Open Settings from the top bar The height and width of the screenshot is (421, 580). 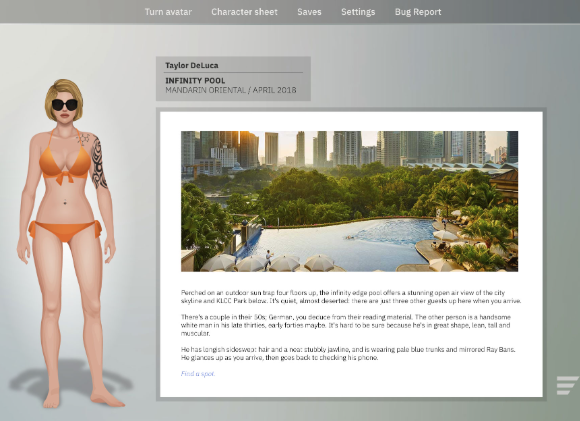coord(358,12)
